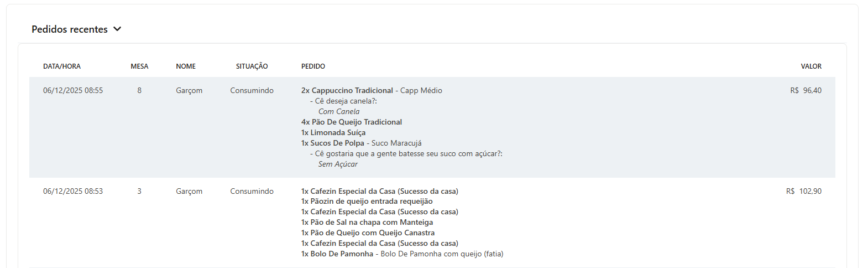Select the 1x Sucos De Polpa item
The image size is (868, 268).
pos(333,143)
